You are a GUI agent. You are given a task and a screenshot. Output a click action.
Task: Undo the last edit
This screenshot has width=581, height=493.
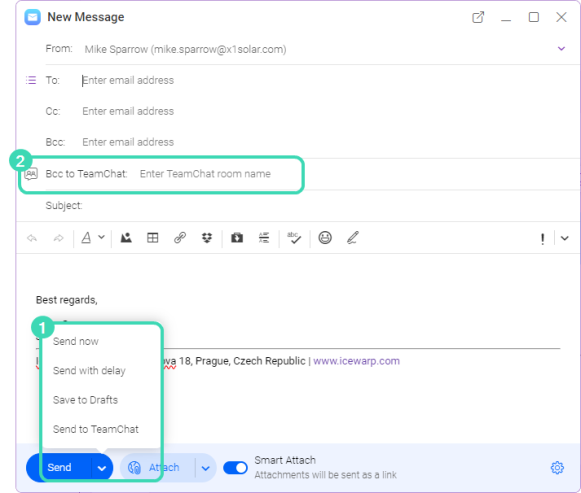(x=32, y=238)
